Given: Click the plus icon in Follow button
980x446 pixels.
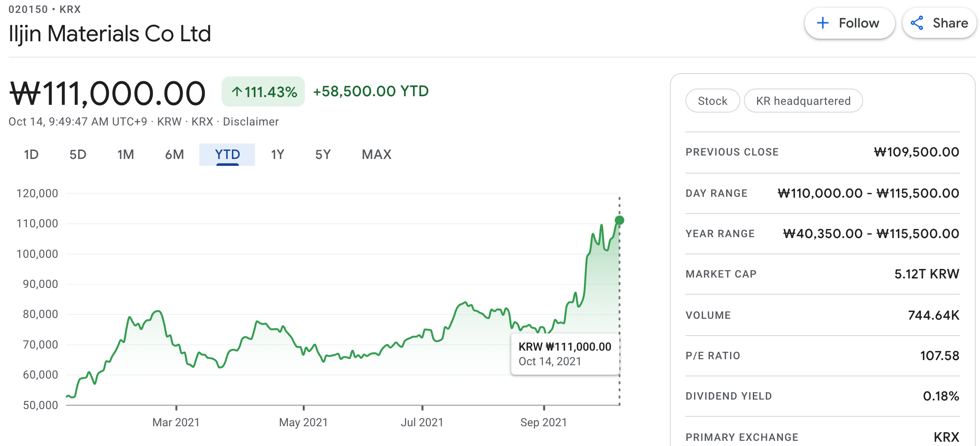Looking at the screenshot, I should click(x=822, y=23).
